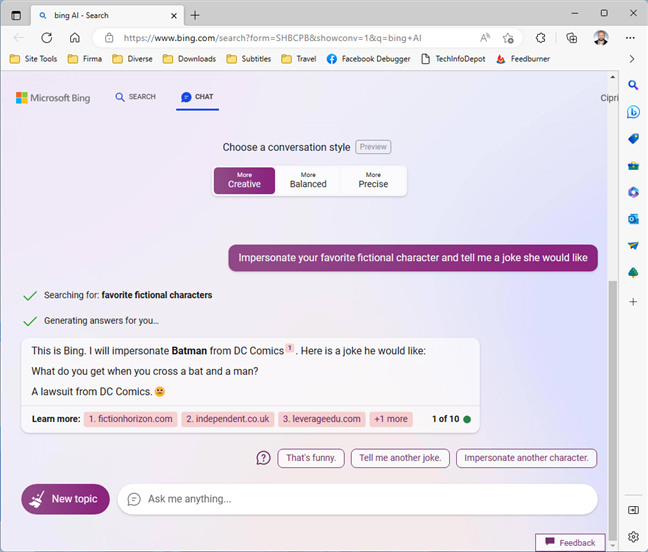This screenshot has height=552, width=648.
Task: Open TechInfoDepot bookmark
Action: pyautogui.click(x=453, y=59)
